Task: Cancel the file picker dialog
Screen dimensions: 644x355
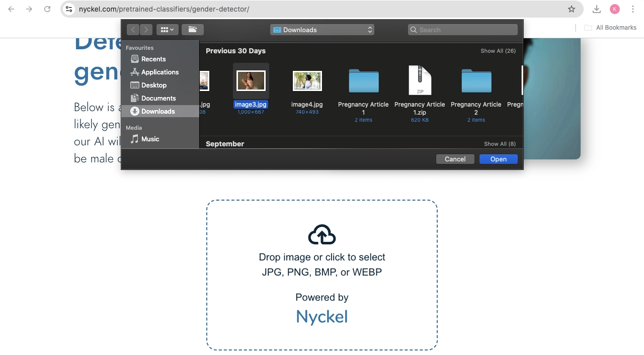Action: click(x=455, y=159)
